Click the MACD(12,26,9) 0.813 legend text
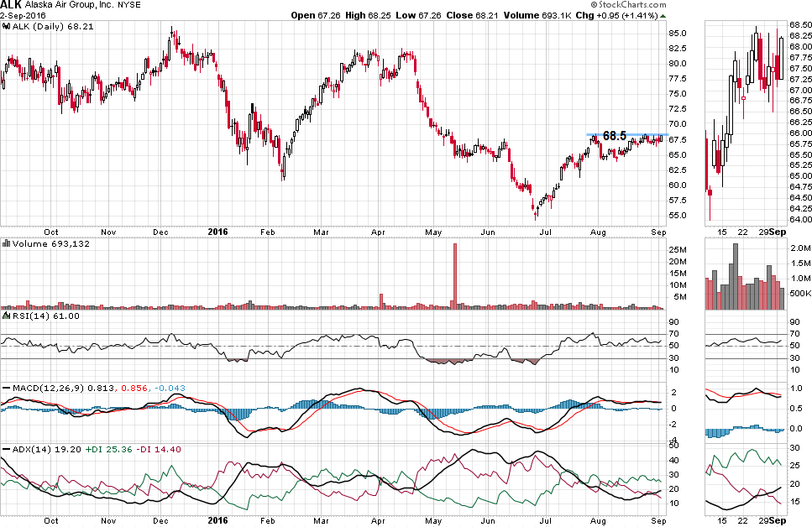The width and height of the screenshot is (812, 527). [x=63, y=388]
